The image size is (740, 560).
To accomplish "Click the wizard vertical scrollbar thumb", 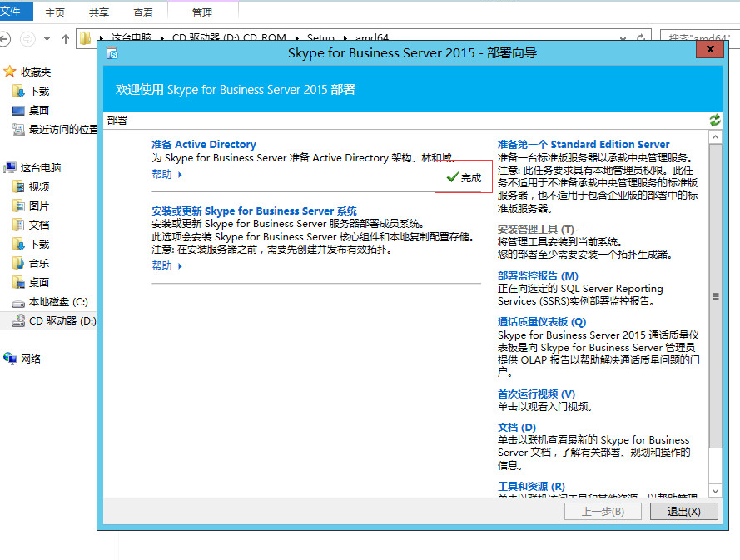I will (x=716, y=295).
